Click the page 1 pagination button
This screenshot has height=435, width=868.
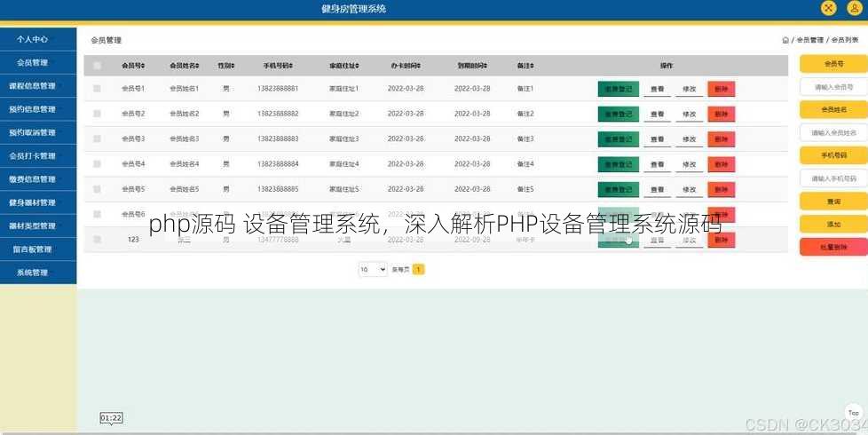(419, 270)
